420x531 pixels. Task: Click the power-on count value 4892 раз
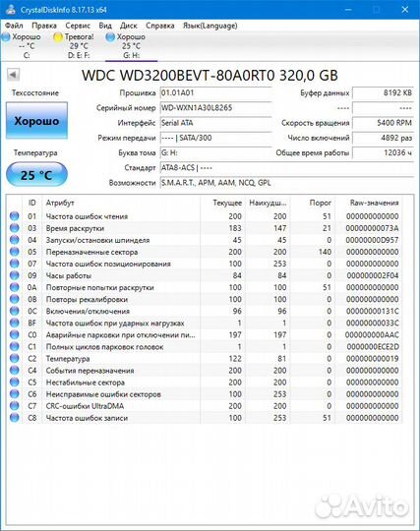tap(383, 138)
